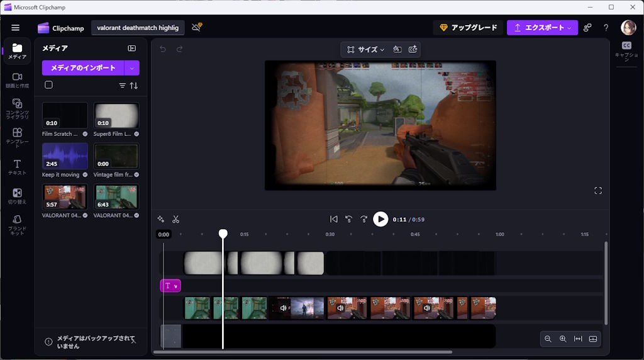Select the black audio track clip
Image resolution: width=644 pixels, height=360 pixels.
339,336
